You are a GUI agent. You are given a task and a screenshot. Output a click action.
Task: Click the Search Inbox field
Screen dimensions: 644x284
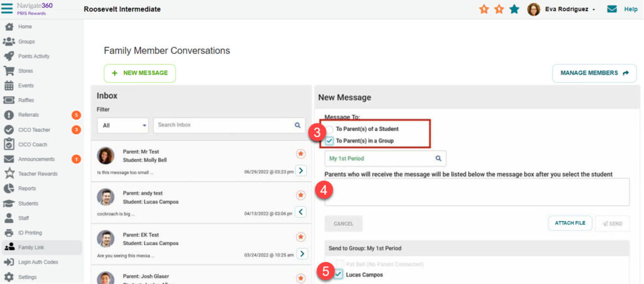[x=229, y=125]
